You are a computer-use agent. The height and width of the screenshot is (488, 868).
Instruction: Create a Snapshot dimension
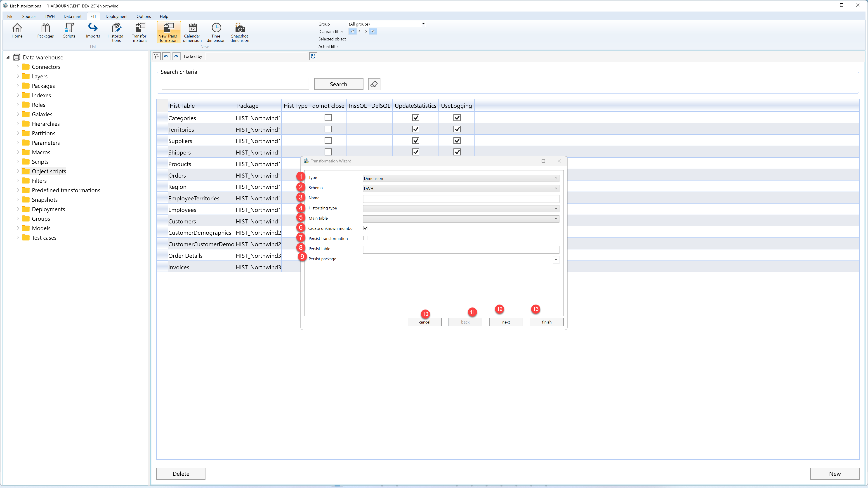coord(240,32)
